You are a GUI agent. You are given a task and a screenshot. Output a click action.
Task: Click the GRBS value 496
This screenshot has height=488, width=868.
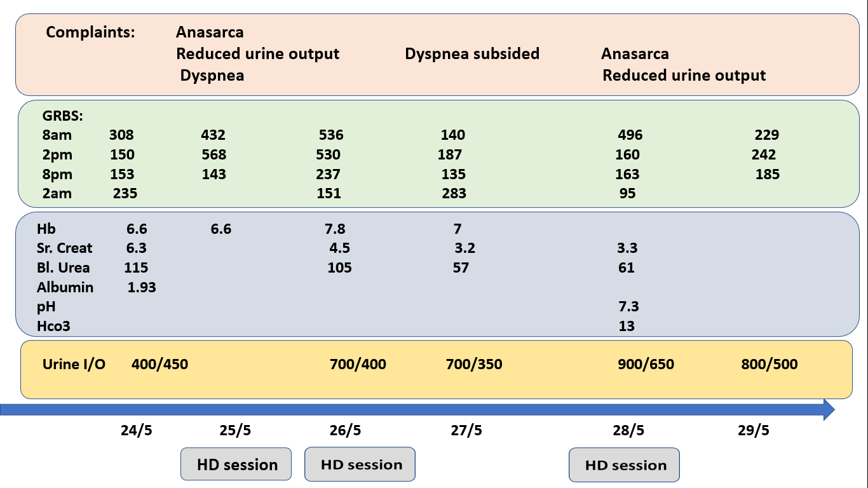[x=630, y=135]
